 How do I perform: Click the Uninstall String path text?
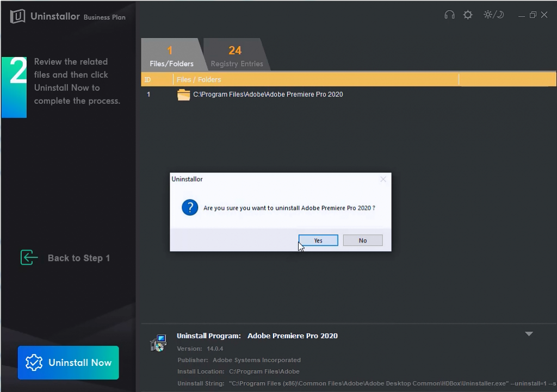pos(393,383)
